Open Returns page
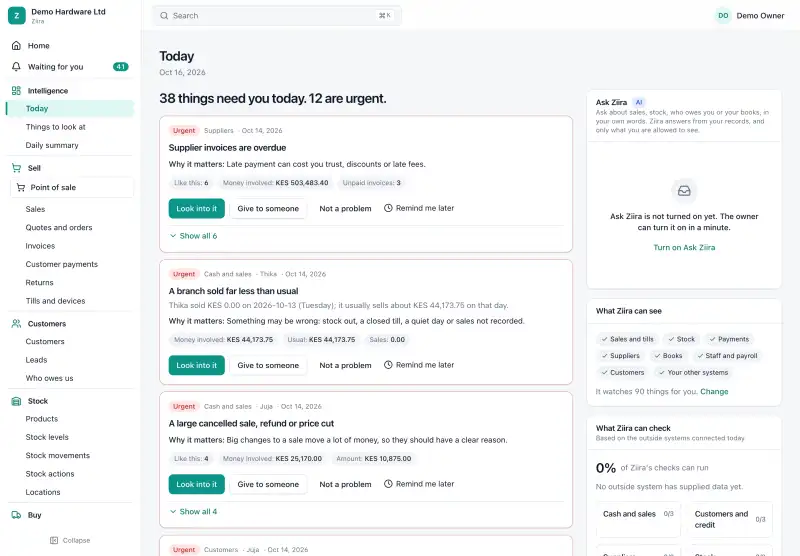The height and width of the screenshot is (556, 800). (39, 283)
